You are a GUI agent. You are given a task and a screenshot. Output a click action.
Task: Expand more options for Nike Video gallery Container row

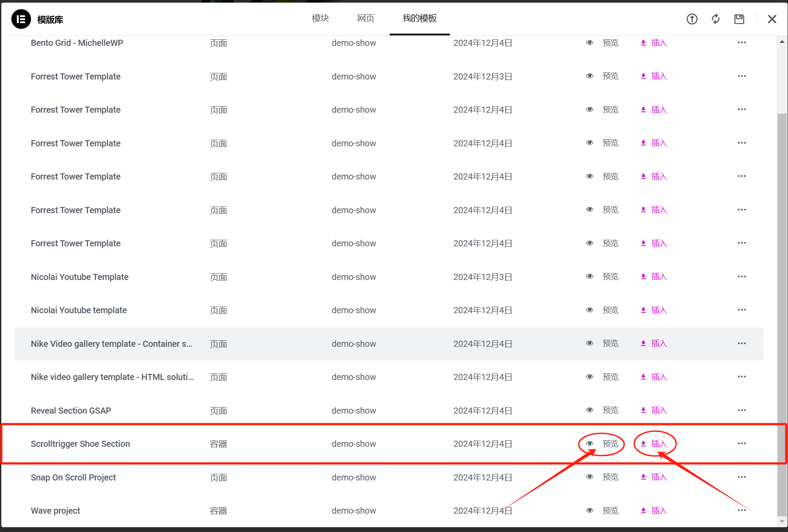742,343
